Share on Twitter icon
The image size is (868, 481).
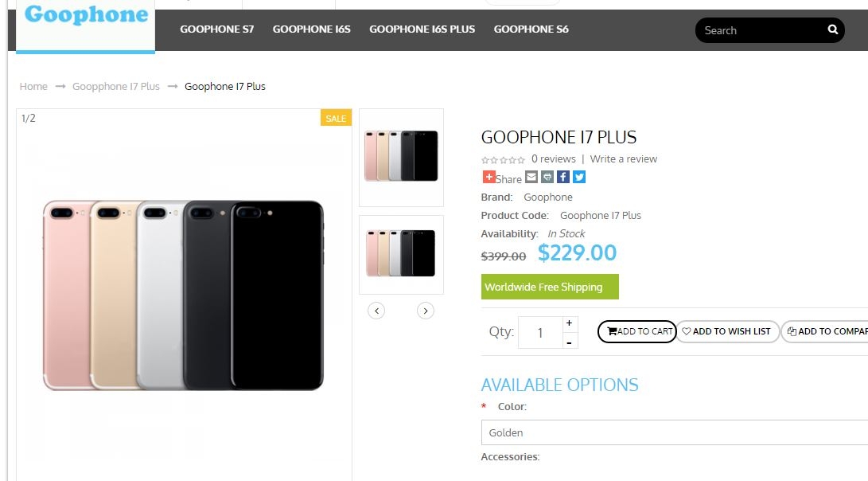(578, 177)
